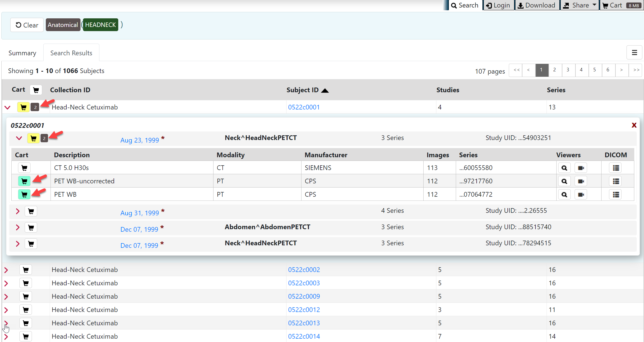The height and width of the screenshot is (342, 644).
Task: Go to next results page
Action: click(622, 70)
